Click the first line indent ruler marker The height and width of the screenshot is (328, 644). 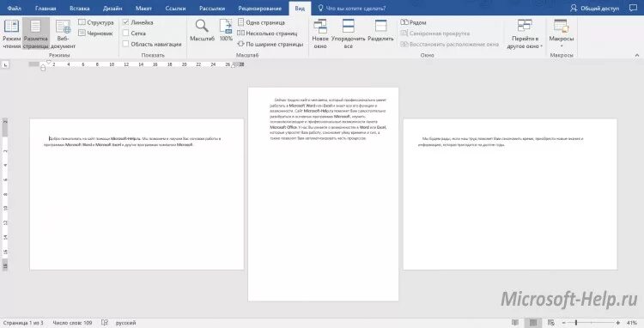48,62
